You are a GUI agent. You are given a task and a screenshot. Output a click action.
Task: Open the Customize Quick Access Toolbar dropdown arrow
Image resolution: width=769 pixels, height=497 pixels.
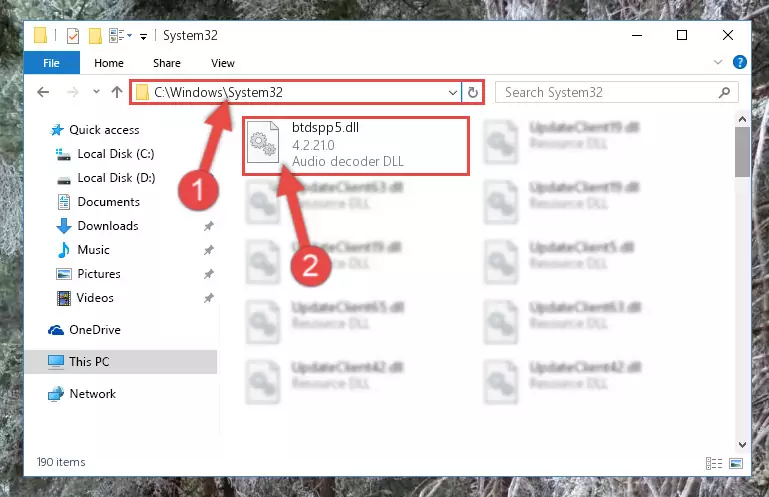(143, 36)
